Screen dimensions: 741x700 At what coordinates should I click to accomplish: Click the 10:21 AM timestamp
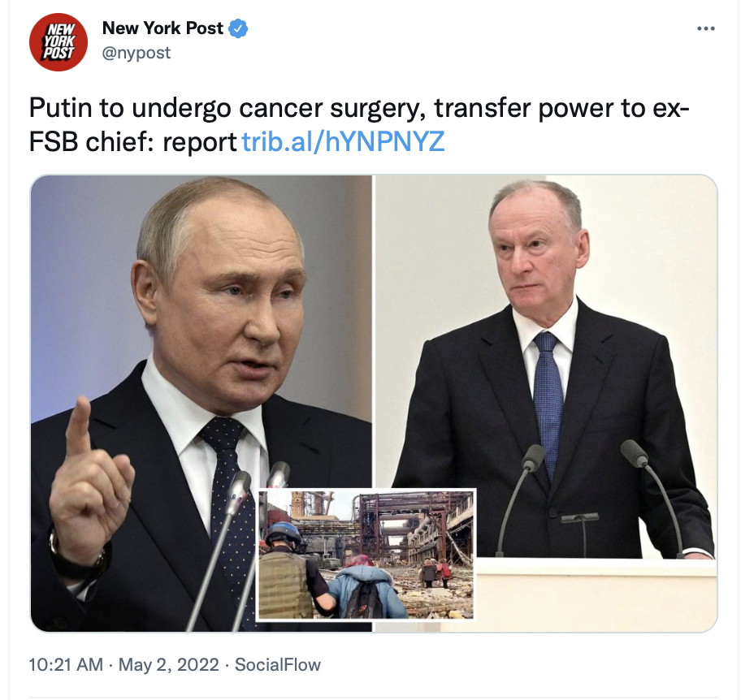pyautogui.click(x=66, y=664)
